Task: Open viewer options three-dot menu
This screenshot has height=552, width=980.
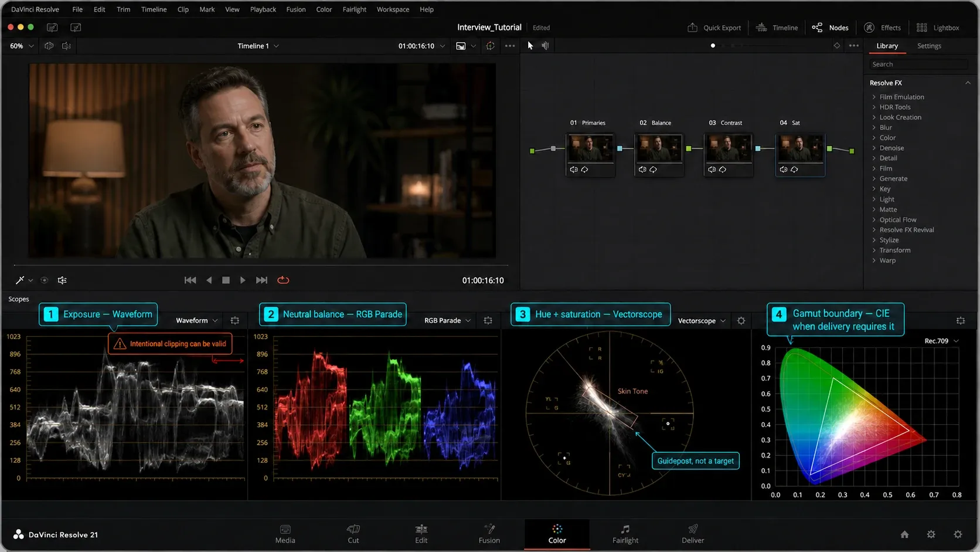Action: 510,46
